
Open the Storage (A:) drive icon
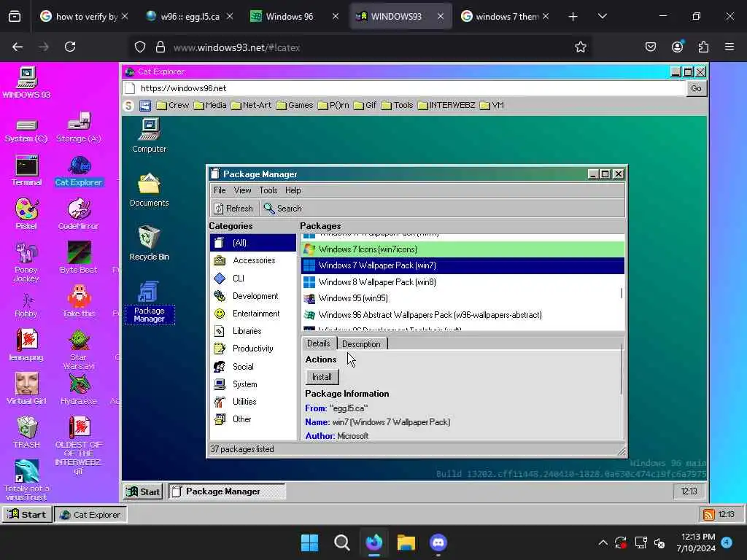tap(79, 128)
